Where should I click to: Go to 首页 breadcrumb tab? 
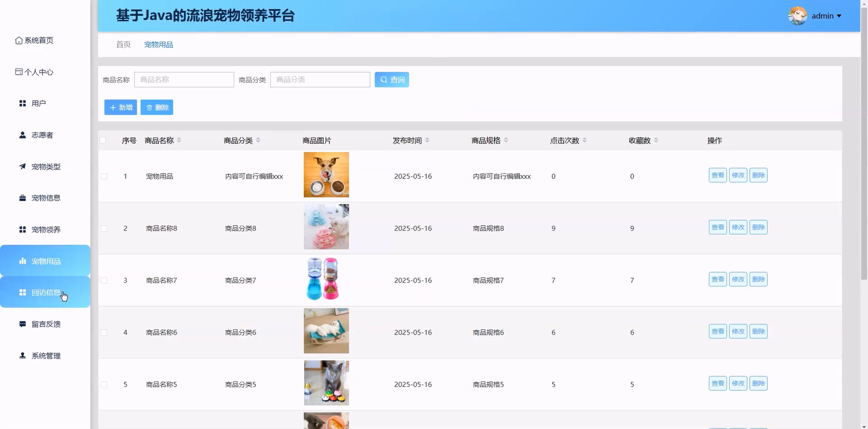pos(123,45)
